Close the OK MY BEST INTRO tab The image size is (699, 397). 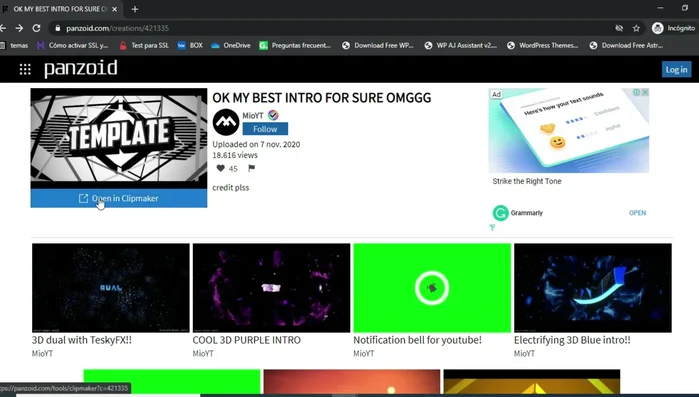click(x=115, y=9)
